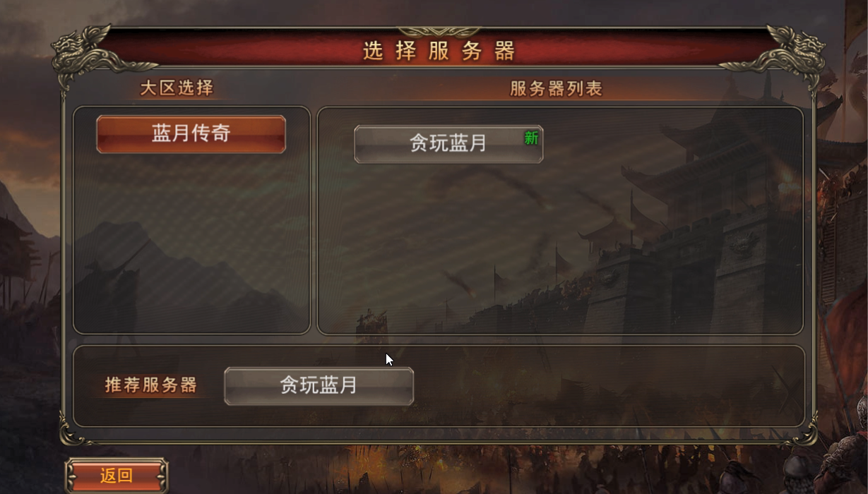
Task: Choose 贪玩蓝月 in the server list
Action: pos(448,144)
